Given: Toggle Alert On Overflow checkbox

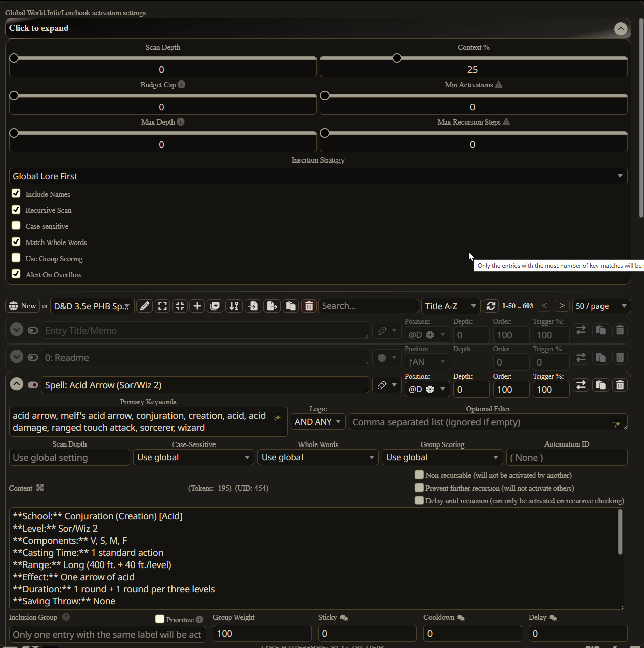Looking at the screenshot, I should tap(16, 274).
